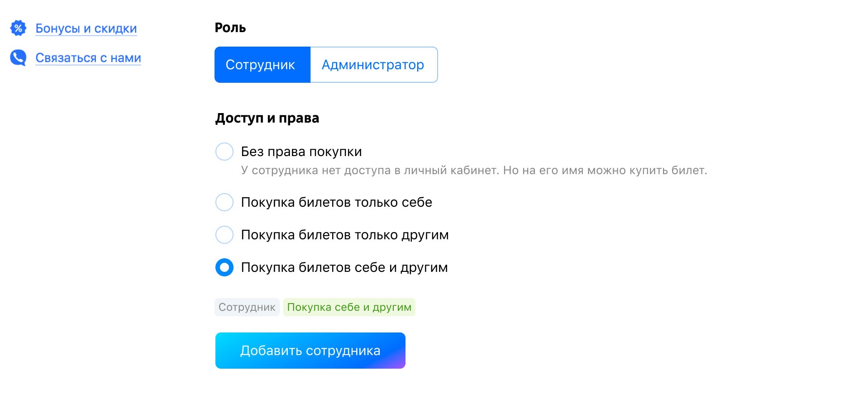Image resolution: width=868 pixels, height=394 pixels.
Task: Click the green Покупка себе и другим tag
Action: tap(349, 307)
